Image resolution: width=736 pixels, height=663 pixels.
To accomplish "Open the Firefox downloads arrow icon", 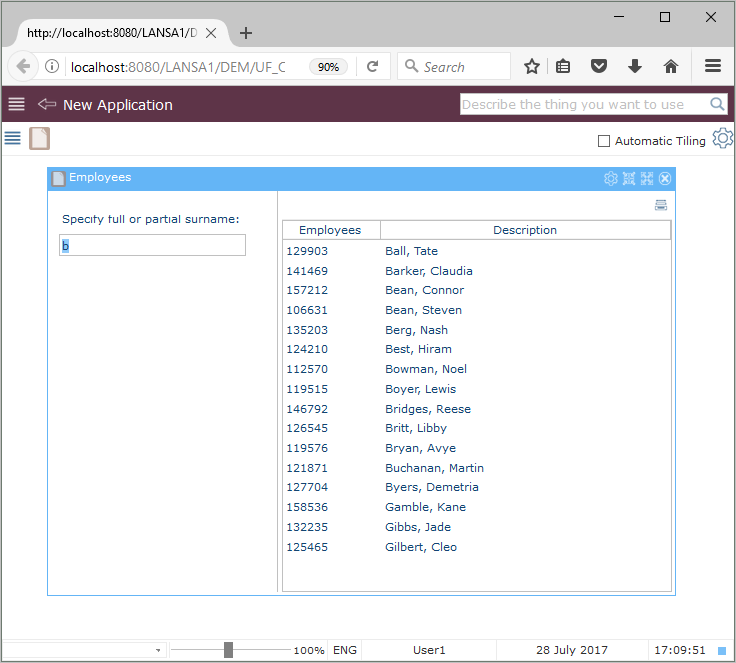I will coord(634,67).
